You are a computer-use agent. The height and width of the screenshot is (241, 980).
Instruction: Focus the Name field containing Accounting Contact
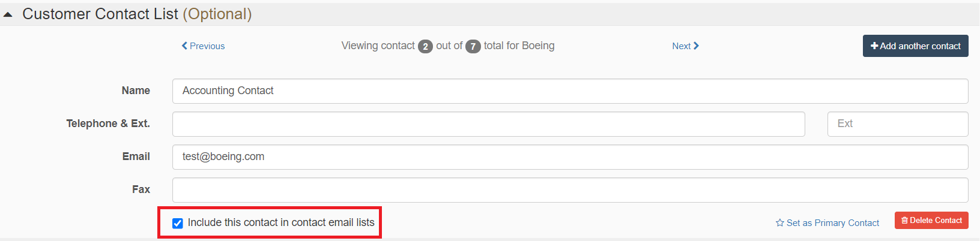(570, 91)
